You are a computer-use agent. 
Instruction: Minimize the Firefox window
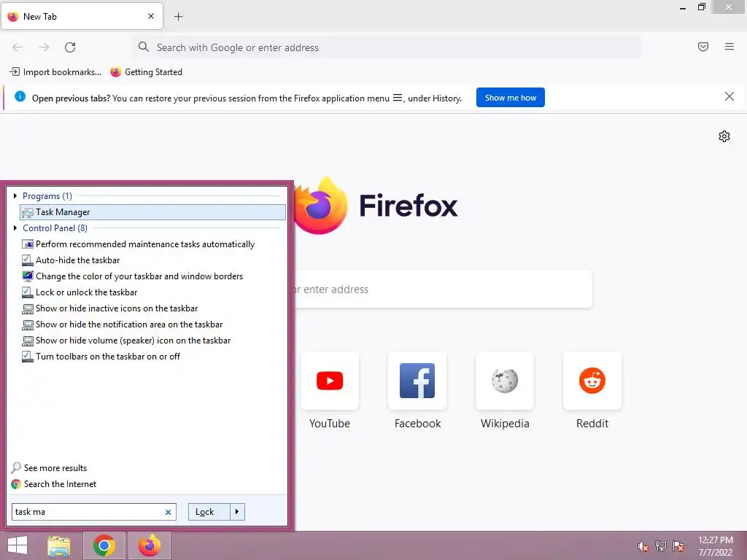click(x=683, y=7)
